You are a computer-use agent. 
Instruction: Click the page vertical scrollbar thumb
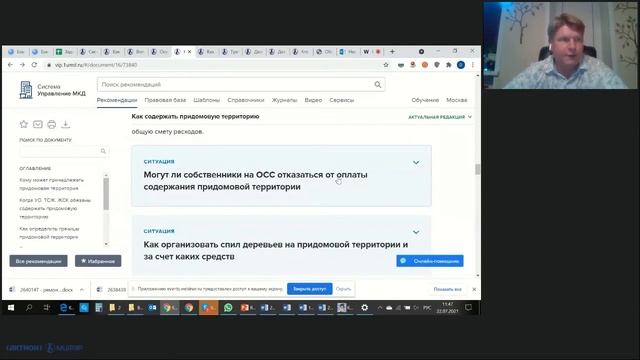478,169
